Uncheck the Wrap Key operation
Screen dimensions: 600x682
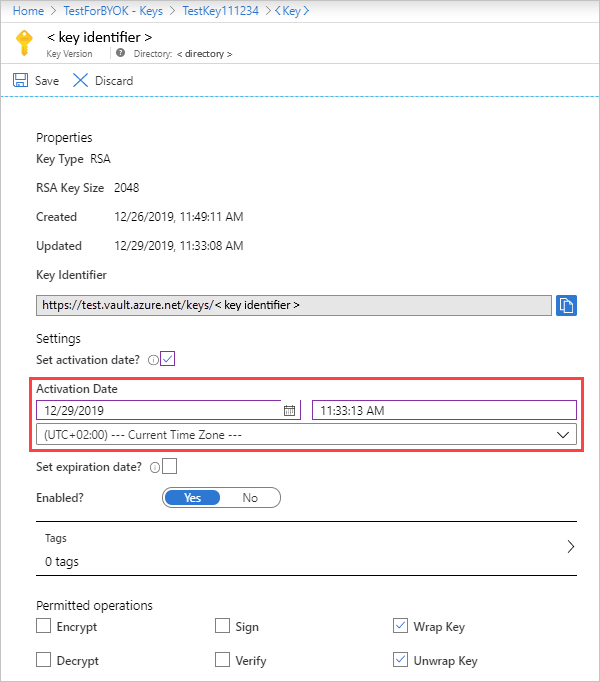tap(401, 627)
